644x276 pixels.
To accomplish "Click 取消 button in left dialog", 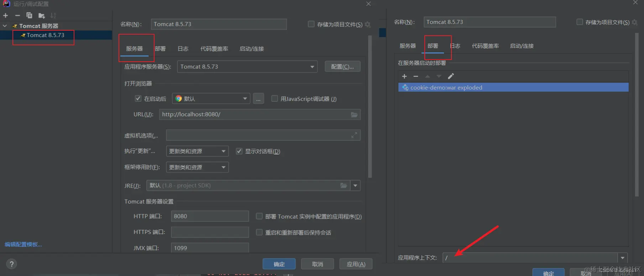I will pyautogui.click(x=318, y=264).
